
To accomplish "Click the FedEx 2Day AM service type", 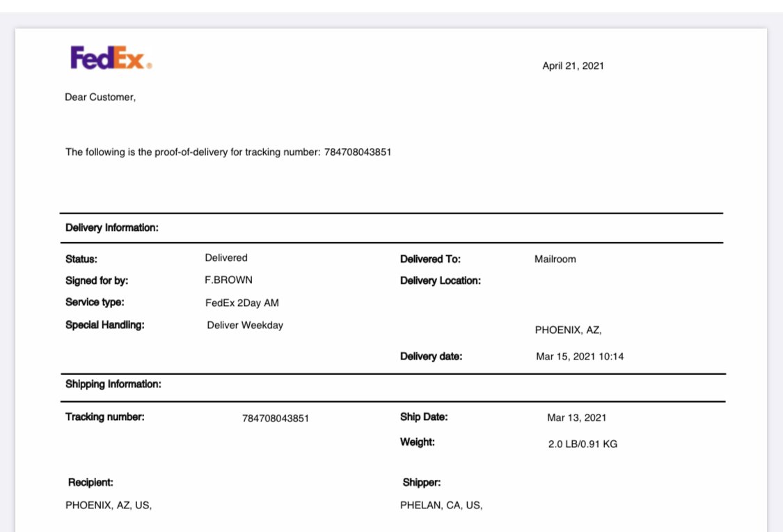I will pyautogui.click(x=242, y=303).
